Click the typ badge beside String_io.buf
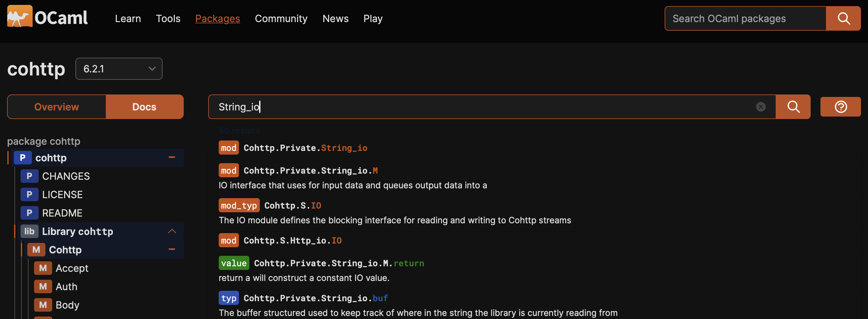Image resolution: width=868 pixels, height=319 pixels. coord(229,298)
